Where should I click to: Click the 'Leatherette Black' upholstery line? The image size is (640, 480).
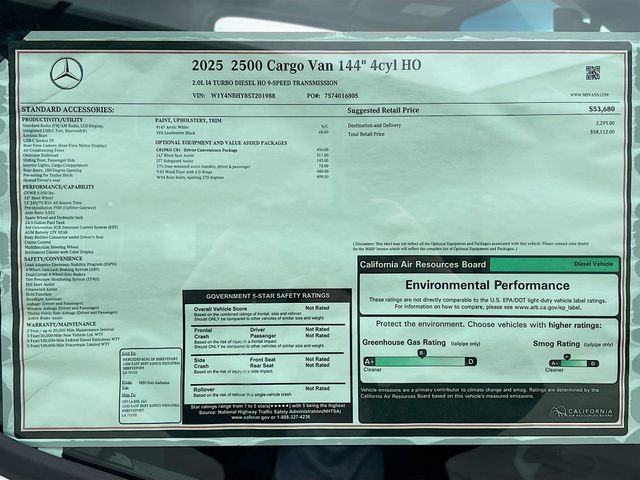click(176, 133)
